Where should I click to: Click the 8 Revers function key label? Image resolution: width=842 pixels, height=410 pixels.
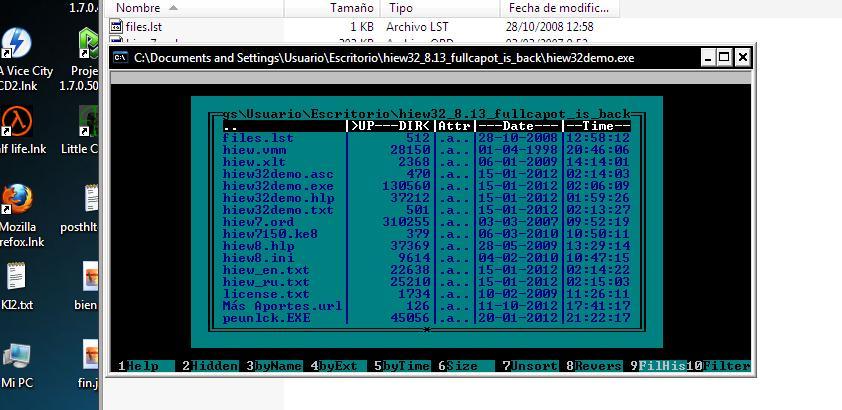pos(593,366)
